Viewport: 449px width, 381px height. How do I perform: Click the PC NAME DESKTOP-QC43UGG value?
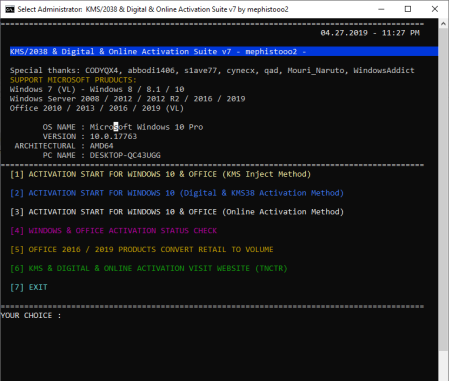click(125, 155)
